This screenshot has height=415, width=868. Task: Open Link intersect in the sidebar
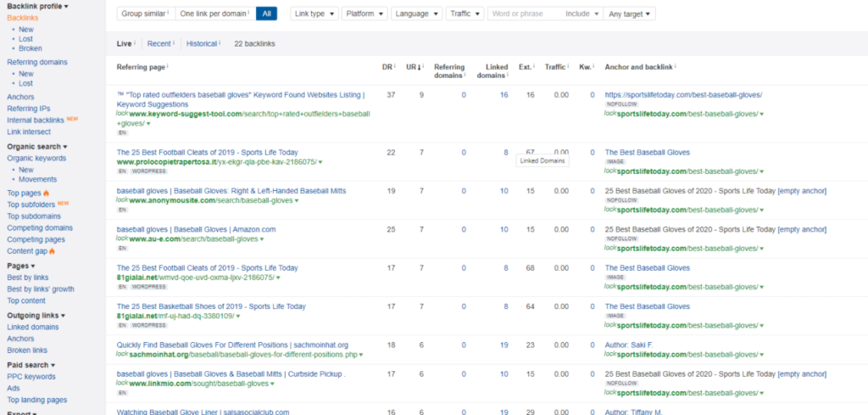(29, 132)
